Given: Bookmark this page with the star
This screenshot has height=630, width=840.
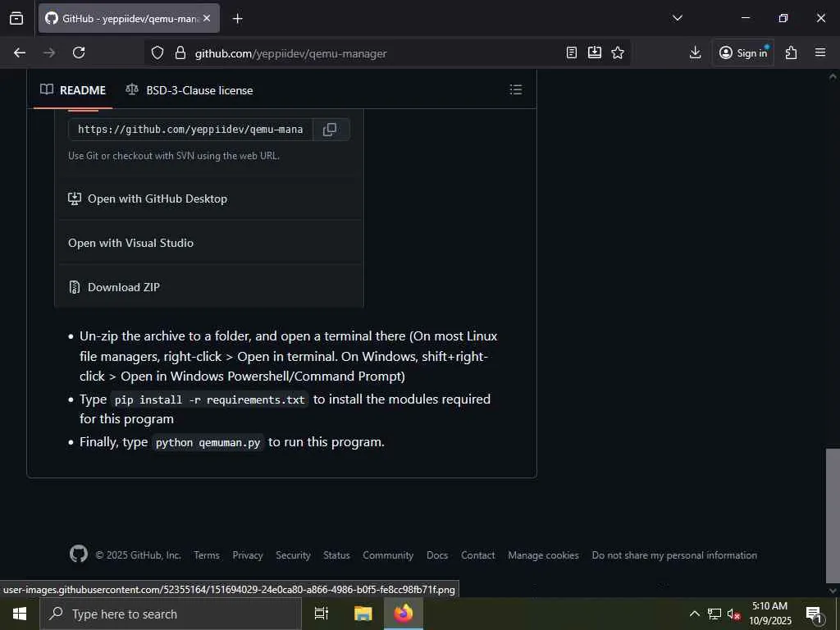Looking at the screenshot, I should pyautogui.click(x=618, y=52).
